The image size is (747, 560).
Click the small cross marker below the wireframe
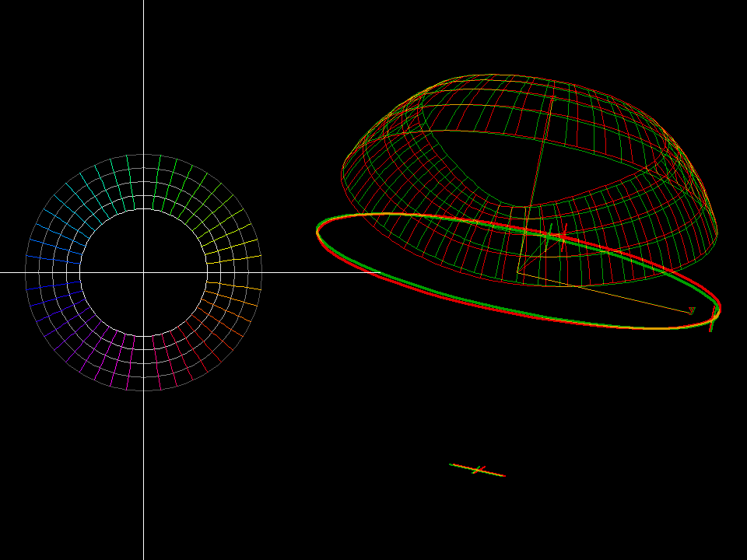[x=477, y=470]
